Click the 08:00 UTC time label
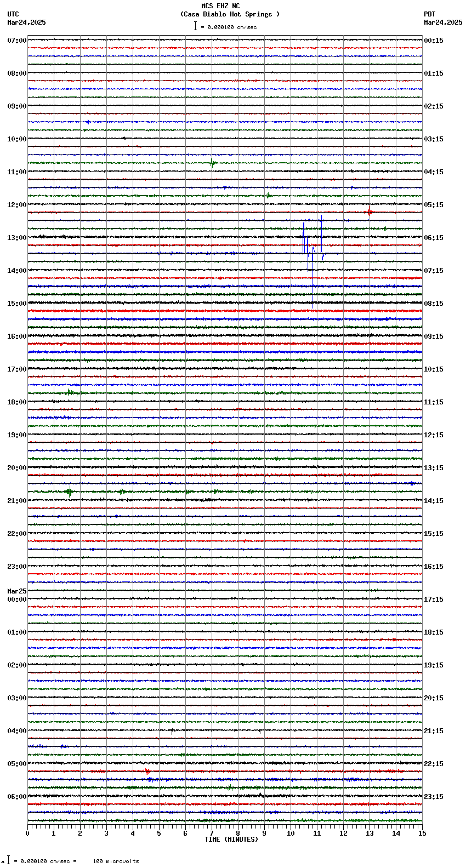Image resolution: width=466 pixels, height=868 pixels. [17, 73]
